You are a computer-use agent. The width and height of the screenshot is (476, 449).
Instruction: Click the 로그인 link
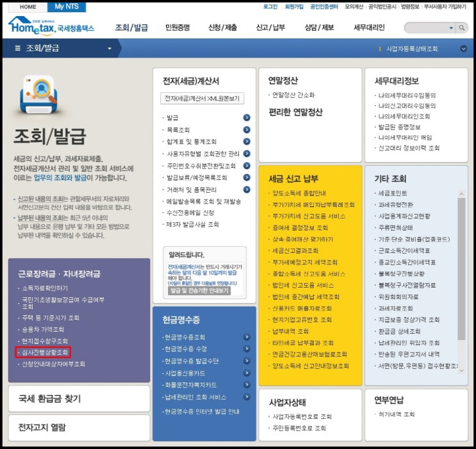click(270, 6)
